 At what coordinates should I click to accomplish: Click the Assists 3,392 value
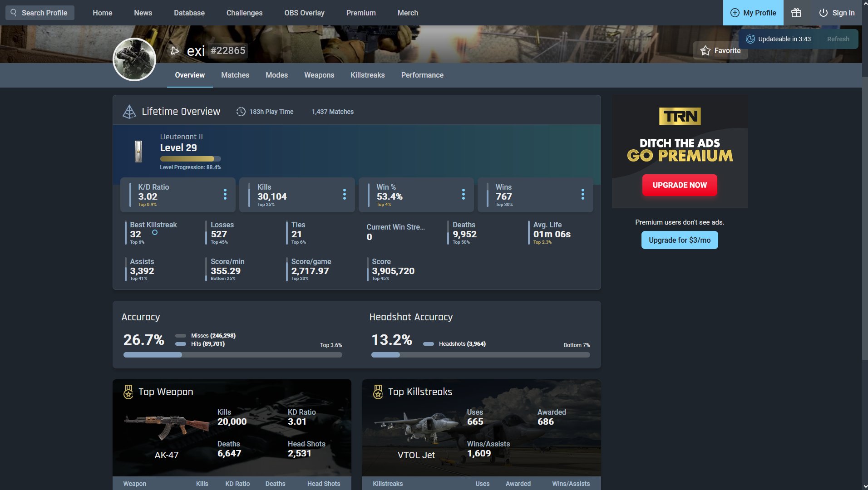tap(142, 271)
